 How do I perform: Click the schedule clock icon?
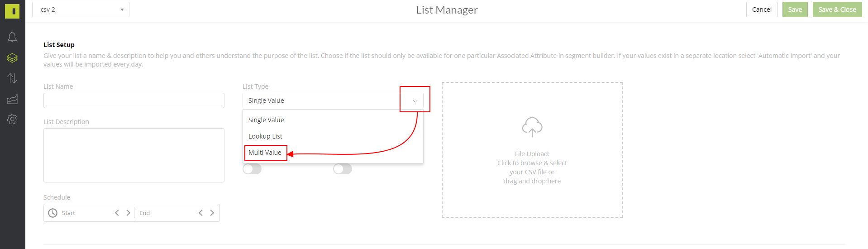(x=53, y=213)
